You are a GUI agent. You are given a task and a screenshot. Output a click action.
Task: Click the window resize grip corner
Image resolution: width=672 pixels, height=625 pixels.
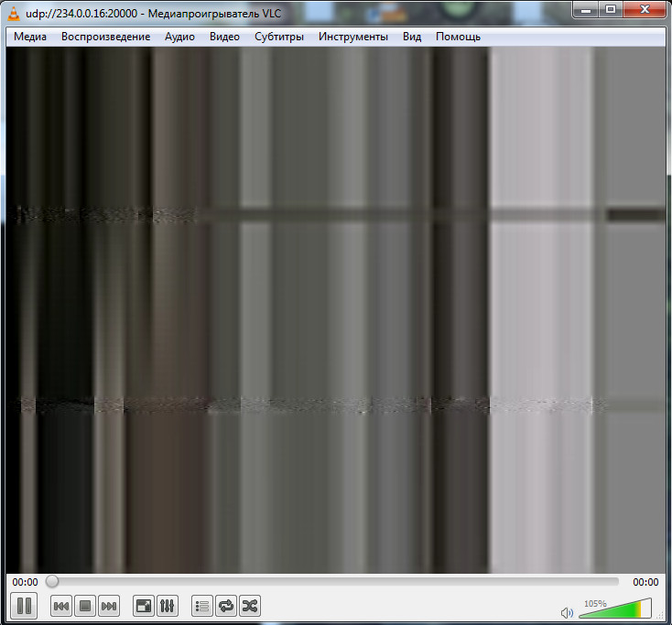click(x=661, y=616)
